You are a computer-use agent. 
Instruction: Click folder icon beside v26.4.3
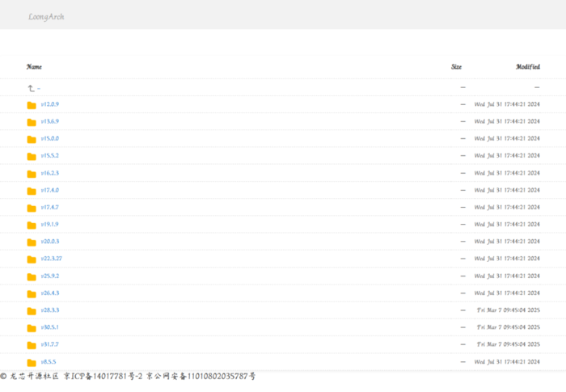click(32, 294)
